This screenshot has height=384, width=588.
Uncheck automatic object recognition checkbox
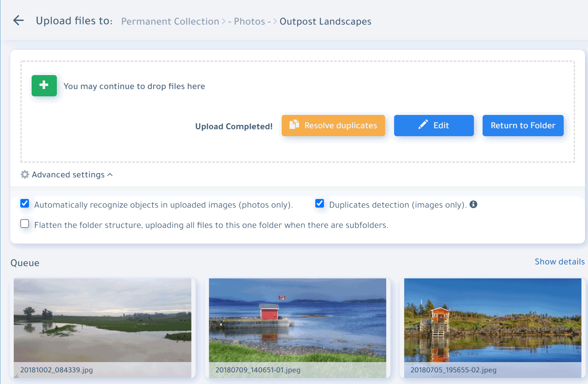click(25, 203)
